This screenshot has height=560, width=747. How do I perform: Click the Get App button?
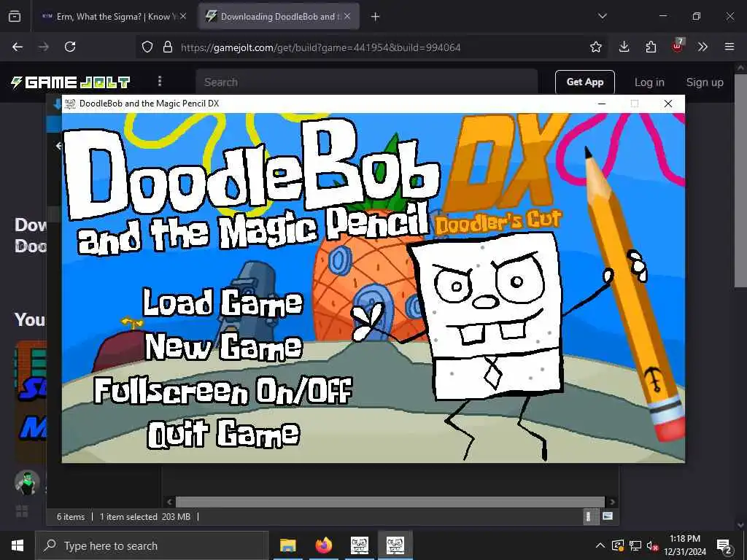[x=584, y=82]
